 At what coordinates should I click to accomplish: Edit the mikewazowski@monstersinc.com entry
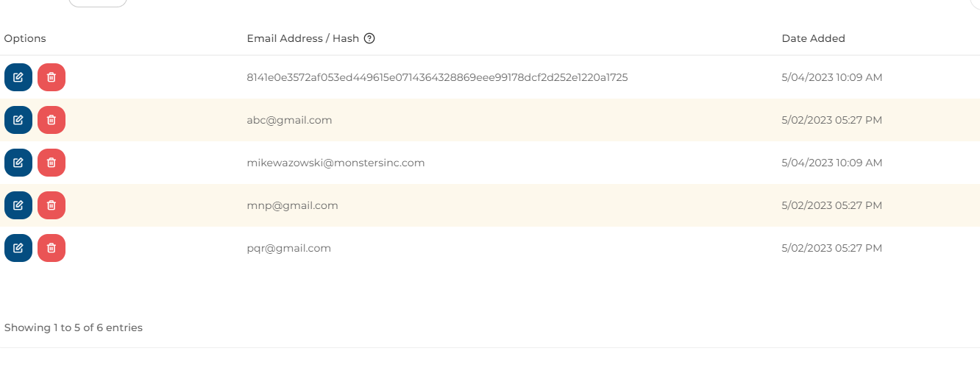[x=18, y=163]
